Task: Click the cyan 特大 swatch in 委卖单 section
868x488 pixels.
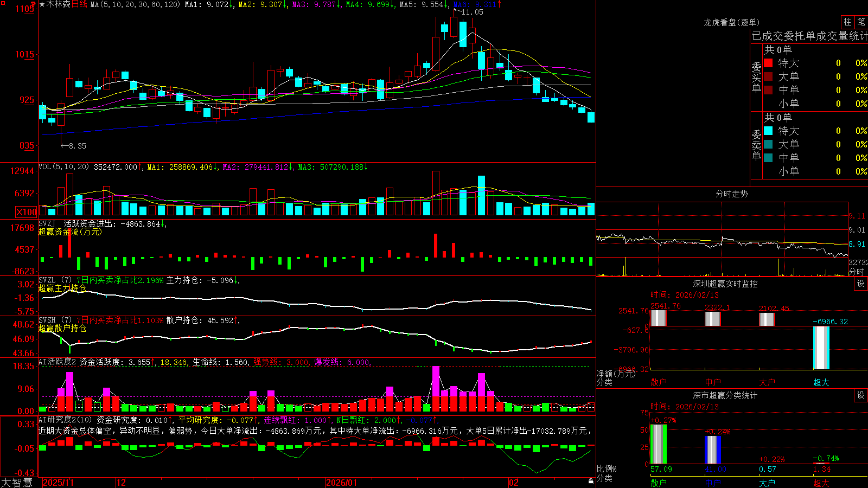Action: click(x=768, y=131)
